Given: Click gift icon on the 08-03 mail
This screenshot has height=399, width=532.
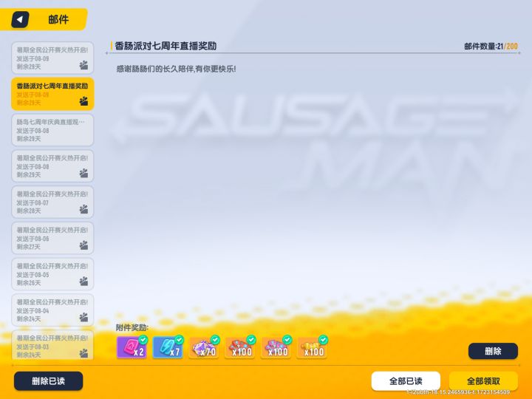Looking at the screenshot, I should tap(83, 353).
